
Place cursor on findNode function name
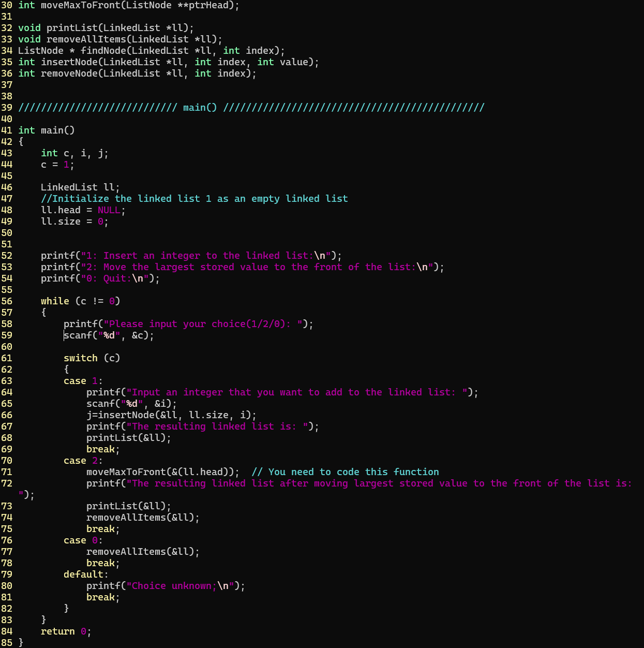(103, 51)
